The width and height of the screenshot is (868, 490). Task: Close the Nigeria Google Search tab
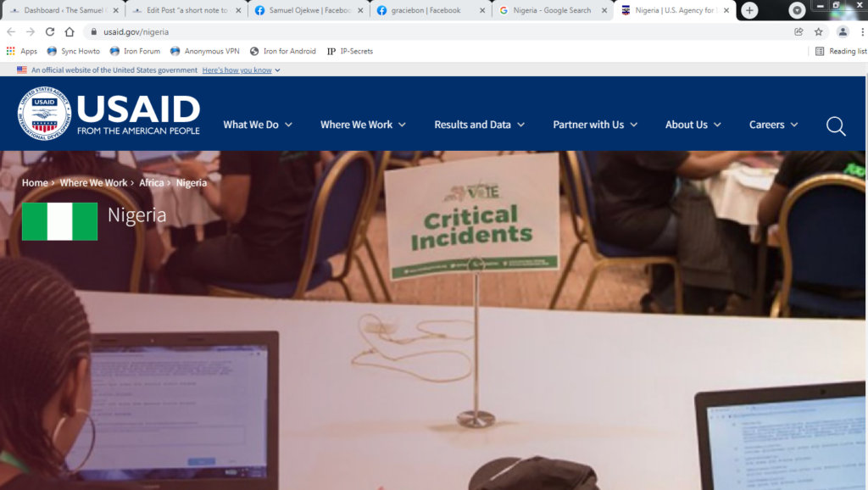tap(604, 10)
